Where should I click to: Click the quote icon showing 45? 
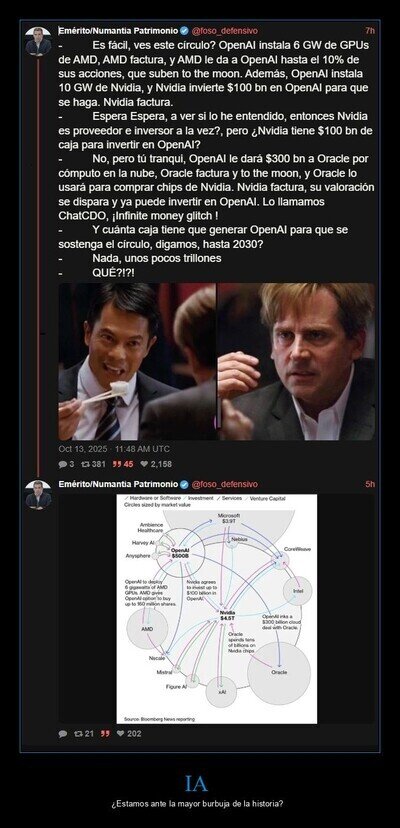[x=116, y=464]
